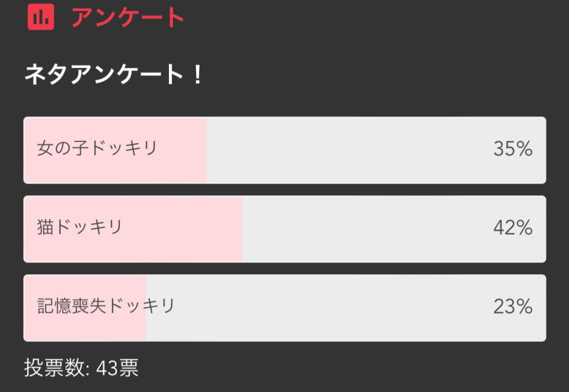The image size is (569, 392).
Task: Pick the 記憶喪失ドッキリ poll option
Action: tap(284, 308)
